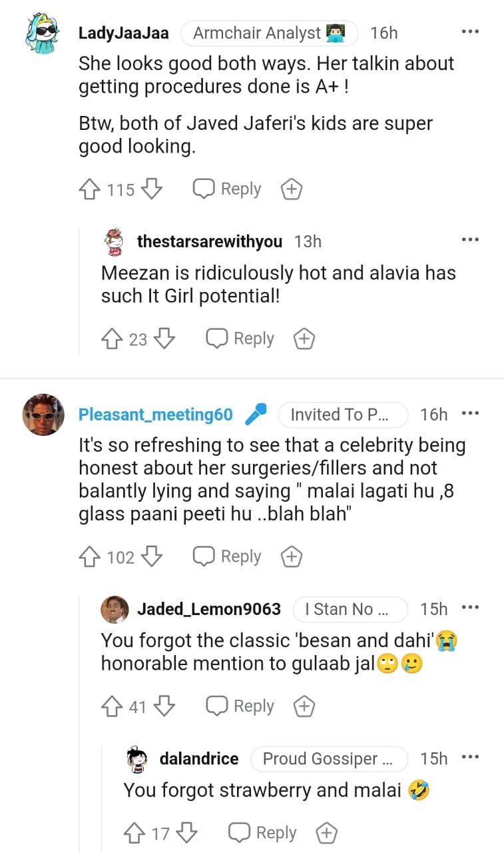
Task: Upvote dalandrice's strawberry and malai reply
Action: (134, 833)
